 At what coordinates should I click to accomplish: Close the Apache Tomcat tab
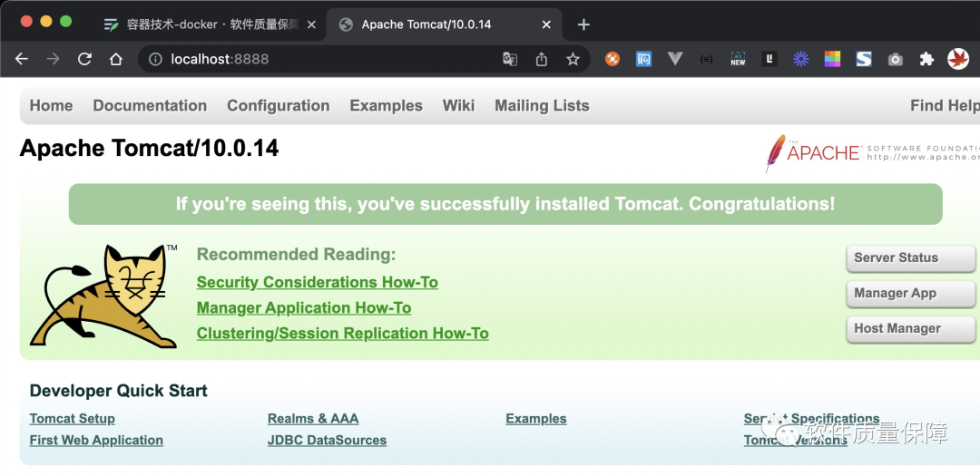click(546, 24)
